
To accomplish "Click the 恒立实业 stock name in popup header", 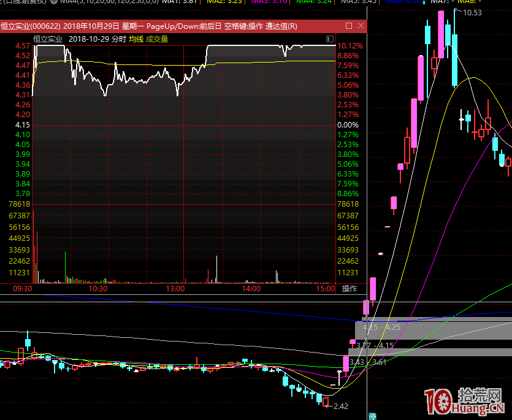I will click(48, 39).
